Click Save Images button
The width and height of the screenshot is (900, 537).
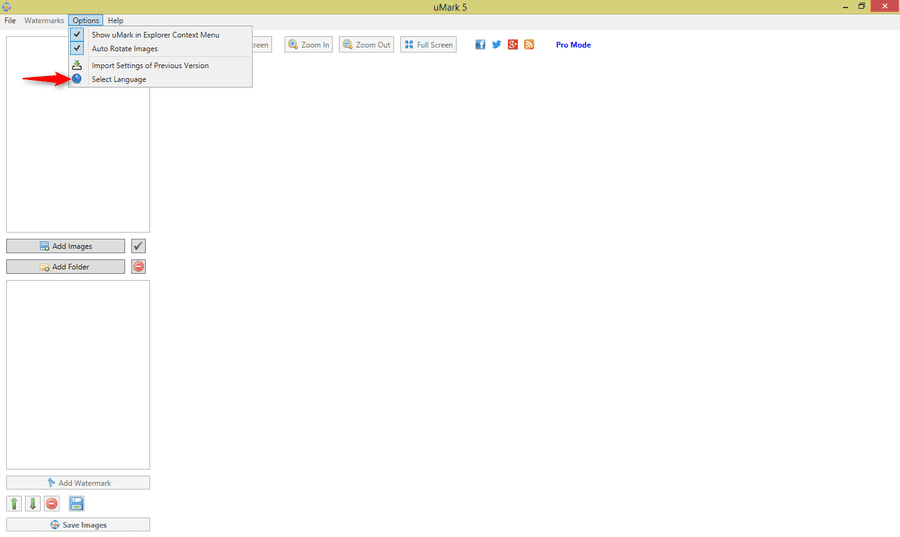(x=78, y=525)
